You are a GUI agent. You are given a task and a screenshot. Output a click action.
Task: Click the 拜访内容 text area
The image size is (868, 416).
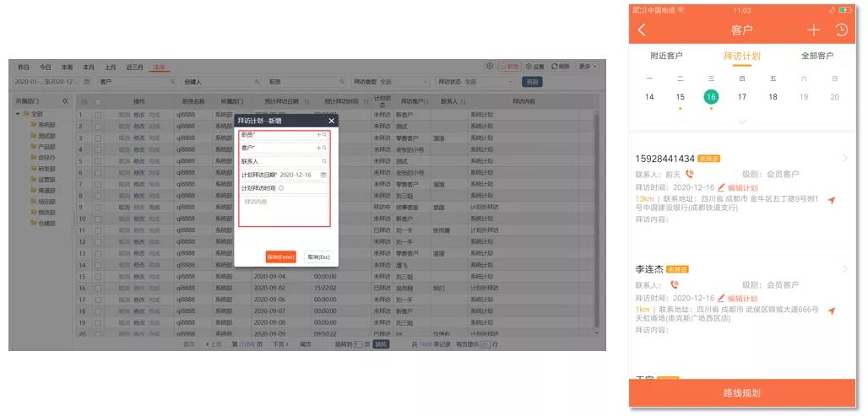[x=285, y=211]
